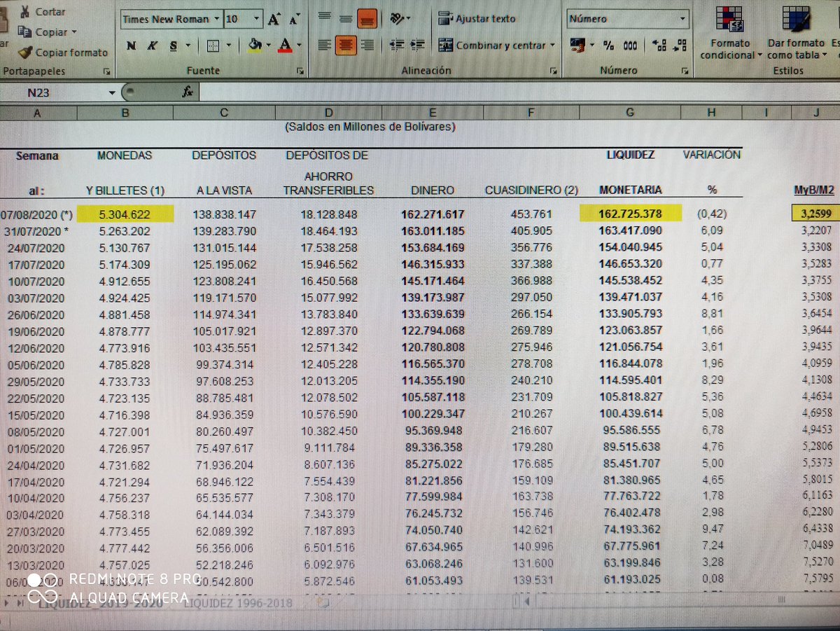
Task: Click Ajustar texto (wrap text)
Action: [477, 19]
